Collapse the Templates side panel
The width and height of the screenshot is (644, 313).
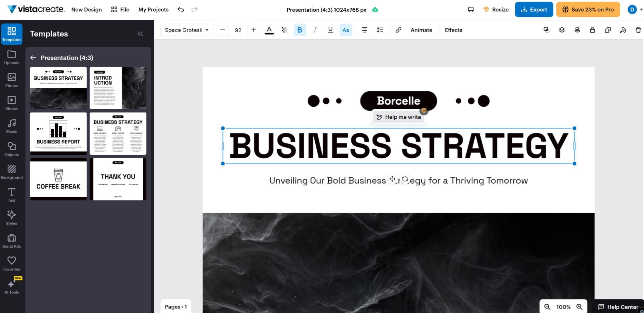pyautogui.click(x=140, y=34)
